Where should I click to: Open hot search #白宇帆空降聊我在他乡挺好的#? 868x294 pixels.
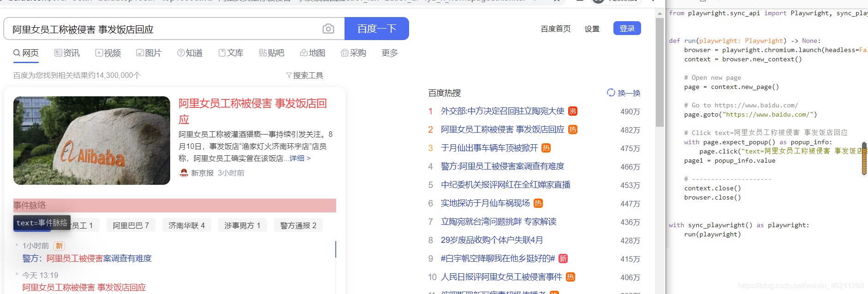coord(498,259)
